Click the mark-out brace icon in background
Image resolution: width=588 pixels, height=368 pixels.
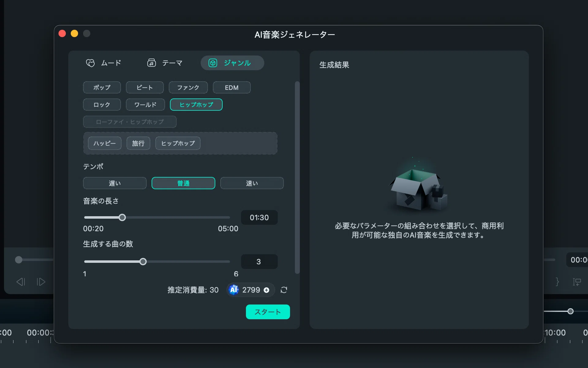(x=557, y=282)
